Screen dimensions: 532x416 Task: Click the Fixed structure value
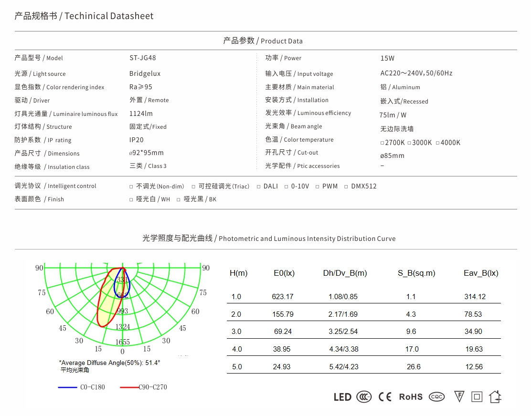[x=148, y=127]
